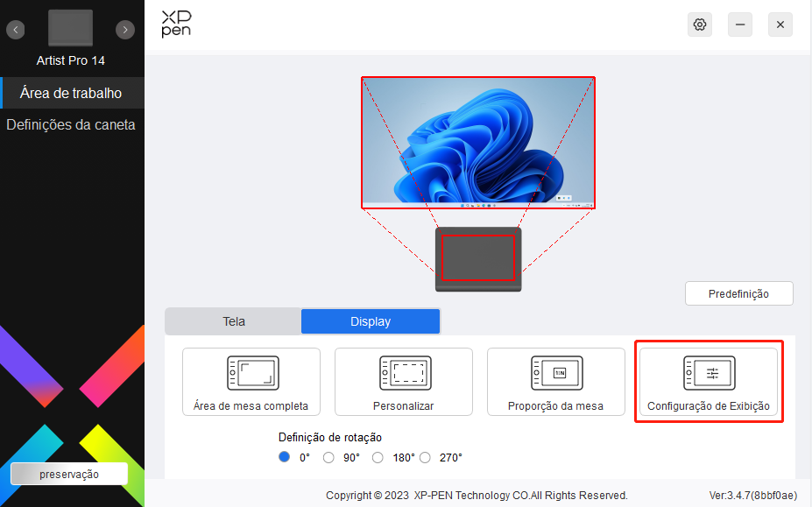The image size is (812, 507).
Task: Switch to the Display tab
Action: [x=371, y=321]
